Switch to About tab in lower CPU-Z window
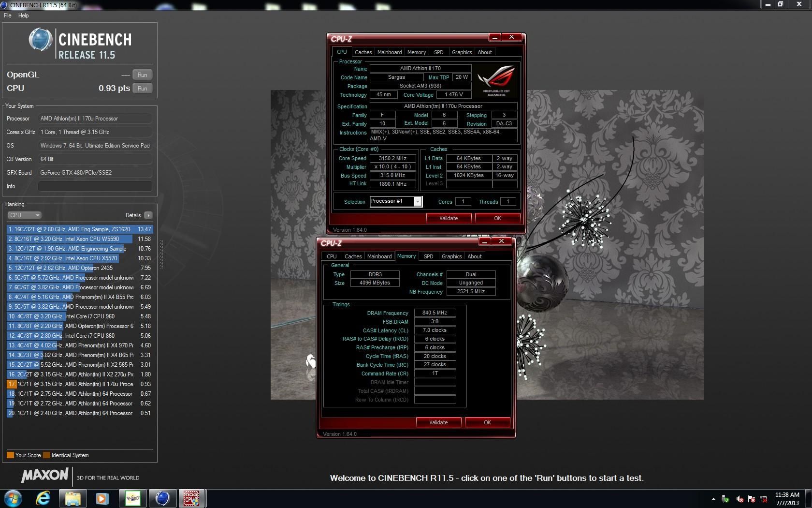Viewport: 812px width, 508px height. pyautogui.click(x=475, y=256)
